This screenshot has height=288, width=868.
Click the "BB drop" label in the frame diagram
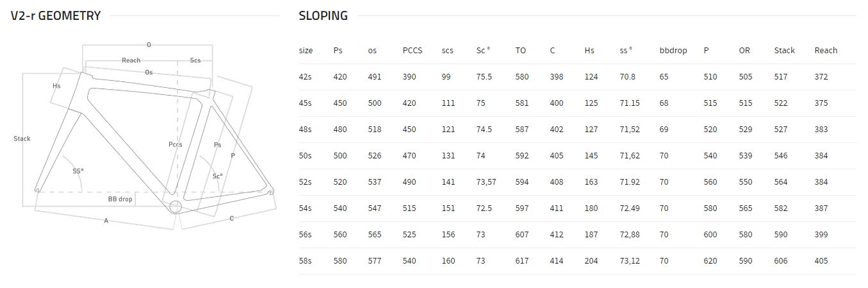(x=120, y=199)
